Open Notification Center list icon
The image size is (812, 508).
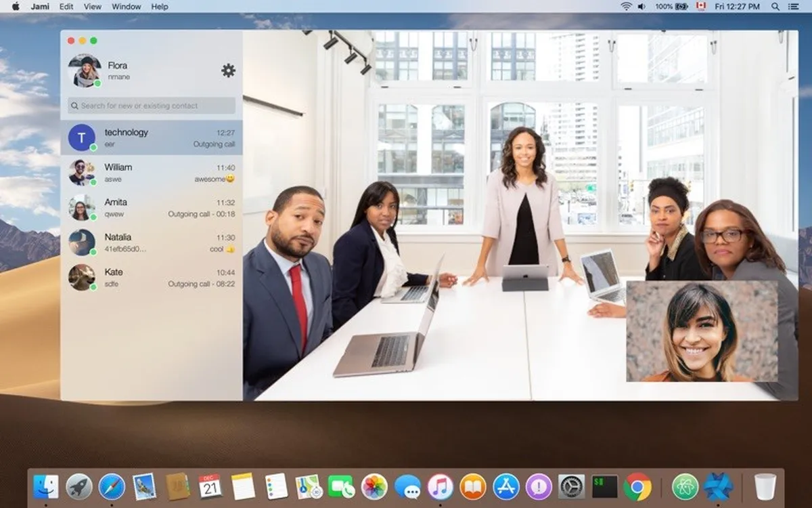(794, 6)
